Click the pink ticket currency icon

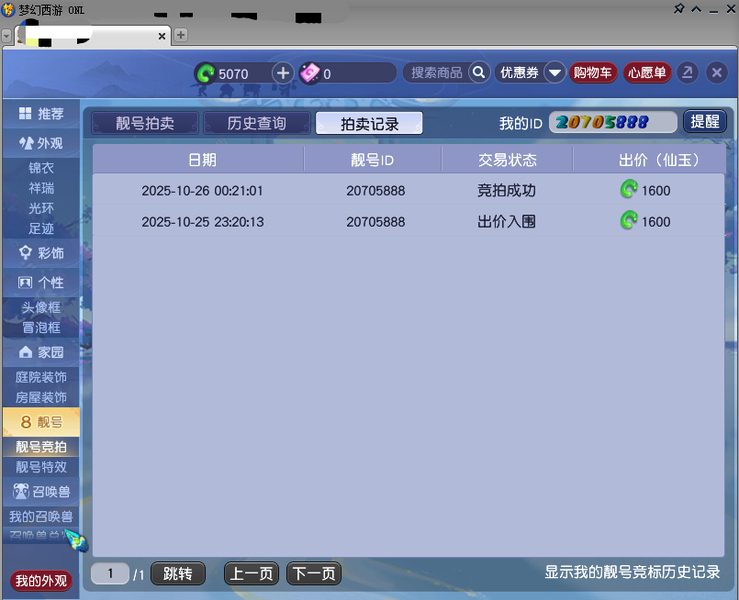pyautogui.click(x=309, y=73)
